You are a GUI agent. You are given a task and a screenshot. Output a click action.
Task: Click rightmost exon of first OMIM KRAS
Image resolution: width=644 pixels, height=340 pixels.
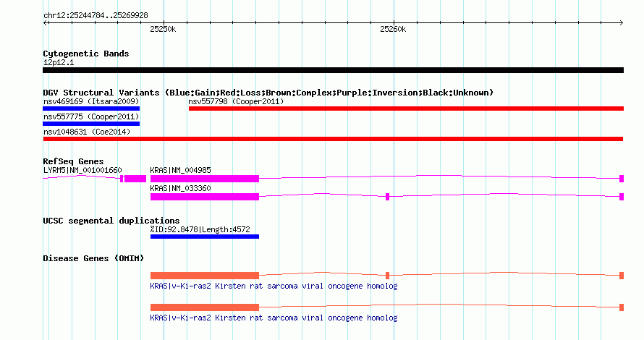(x=622, y=276)
